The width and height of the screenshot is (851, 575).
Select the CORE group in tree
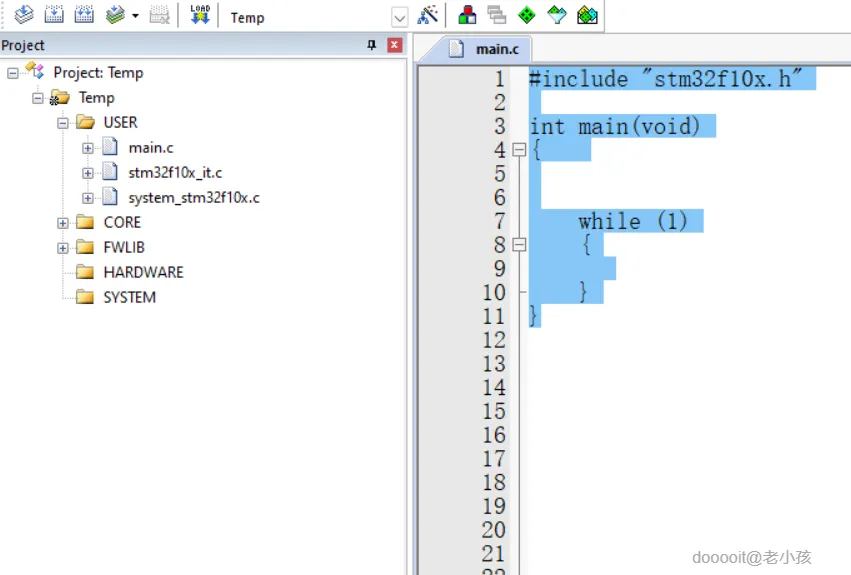point(122,223)
